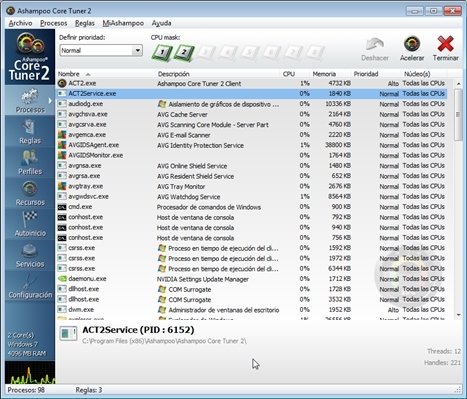Click the Acelerar gauge icon
Viewport: 467px width, 399px height.
(x=412, y=44)
